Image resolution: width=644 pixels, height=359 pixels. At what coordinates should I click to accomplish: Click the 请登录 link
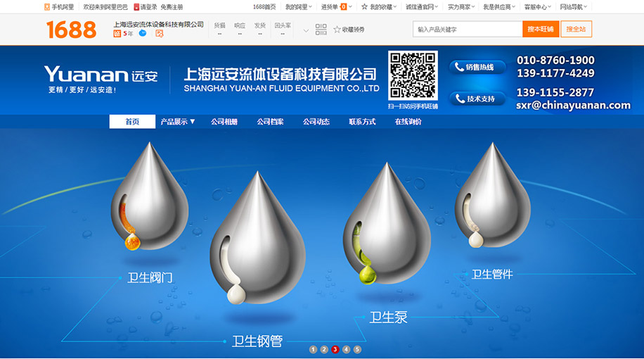(148, 7)
